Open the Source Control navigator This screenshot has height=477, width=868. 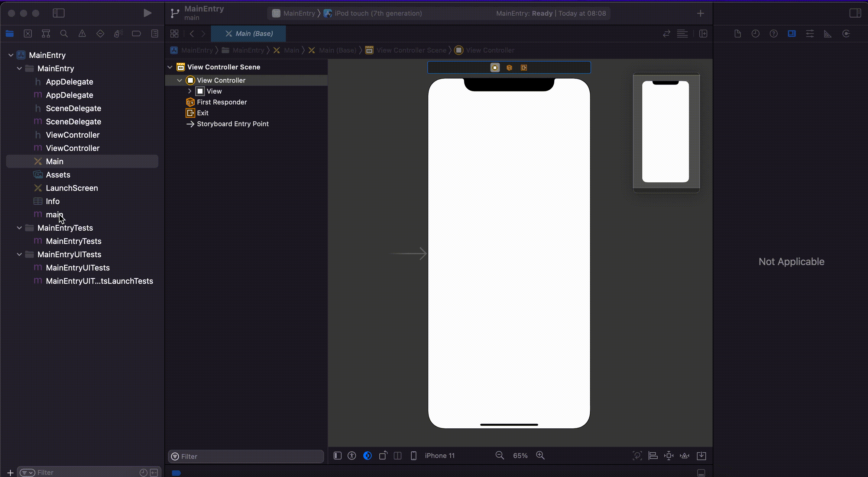click(x=28, y=34)
